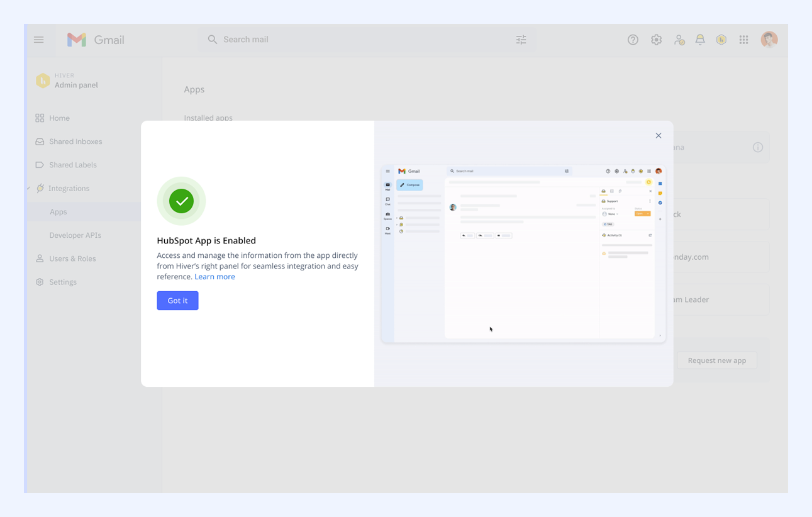Image resolution: width=812 pixels, height=517 pixels.
Task: Click the Gmail preview image in the dialog
Action: click(523, 254)
